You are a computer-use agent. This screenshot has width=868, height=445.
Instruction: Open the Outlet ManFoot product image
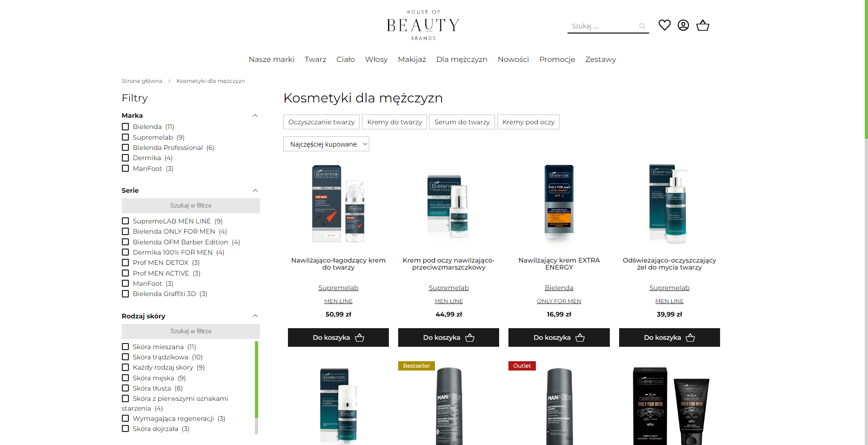pyautogui.click(x=559, y=406)
